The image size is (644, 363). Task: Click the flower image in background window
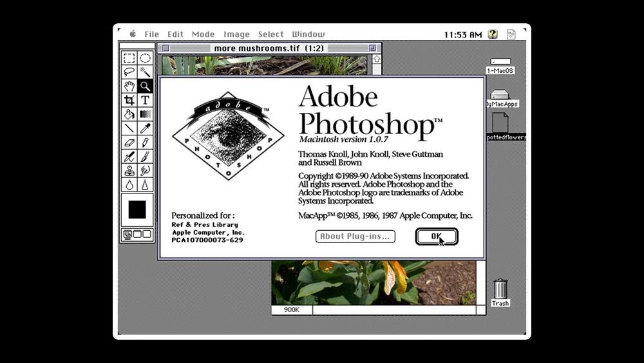click(x=374, y=282)
